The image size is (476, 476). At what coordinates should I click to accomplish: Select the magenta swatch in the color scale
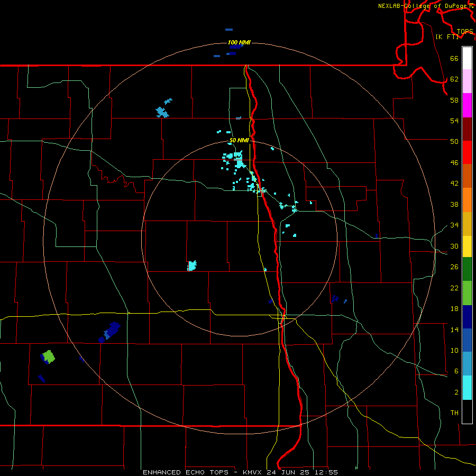[467, 105]
